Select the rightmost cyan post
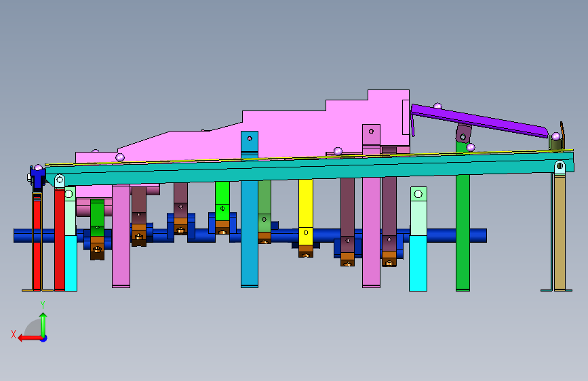This screenshot has height=381, width=588. click(418, 262)
